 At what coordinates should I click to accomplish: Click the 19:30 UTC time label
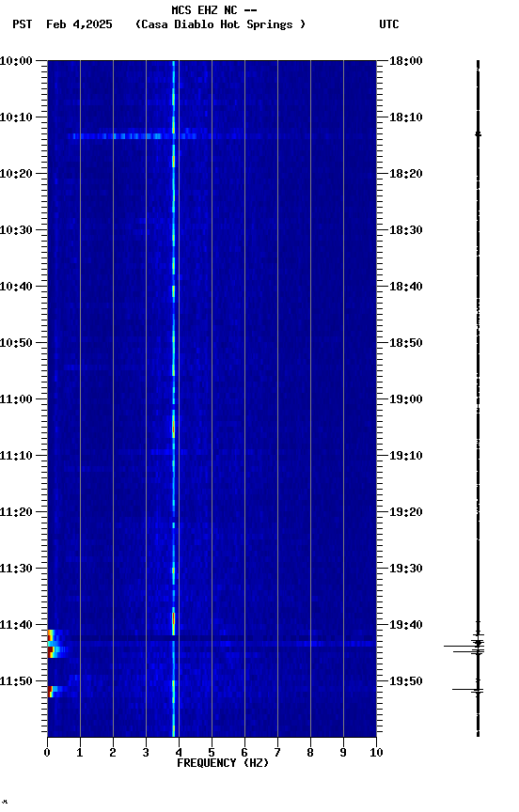[406, 570]
